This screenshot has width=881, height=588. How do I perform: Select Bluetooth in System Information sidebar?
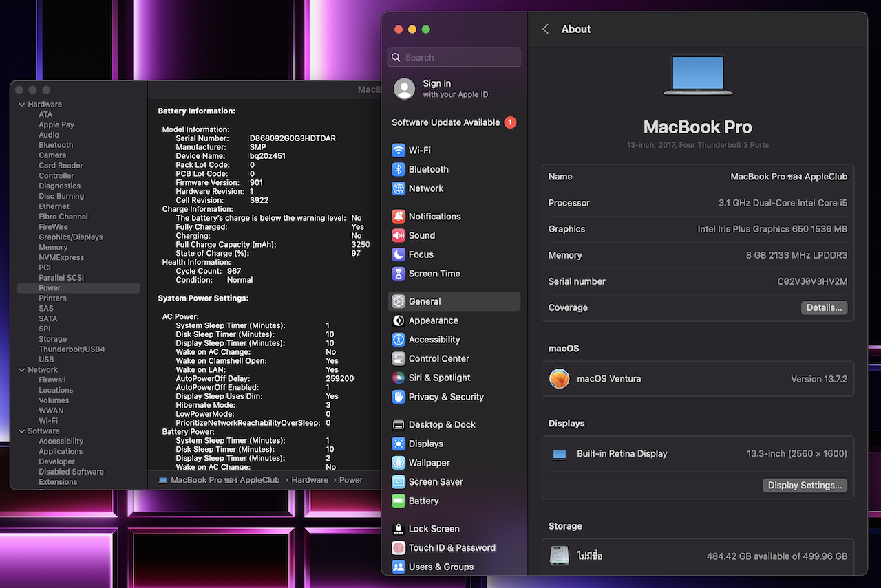pyautogui.click(x=56, y=145)
